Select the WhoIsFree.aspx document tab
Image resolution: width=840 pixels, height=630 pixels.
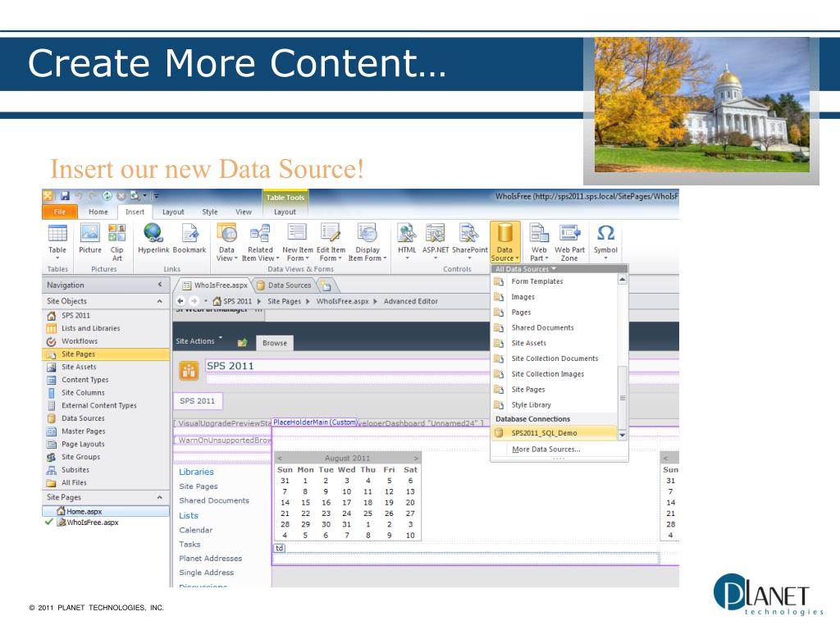coord(215,285)
